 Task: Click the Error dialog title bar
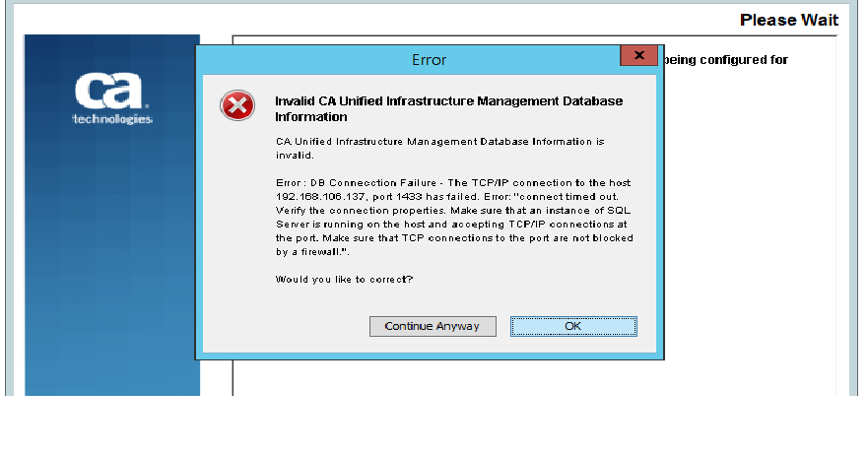(409, 60)
